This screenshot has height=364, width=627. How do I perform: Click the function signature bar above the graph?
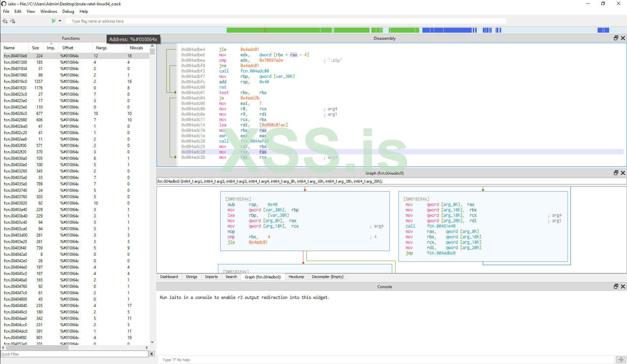pyautogui.click(x=392, y=181)
